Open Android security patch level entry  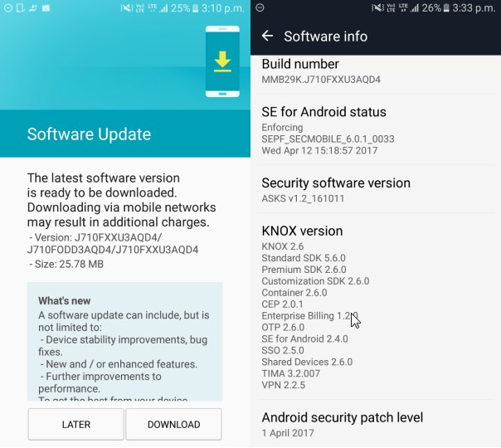(376, 424)
